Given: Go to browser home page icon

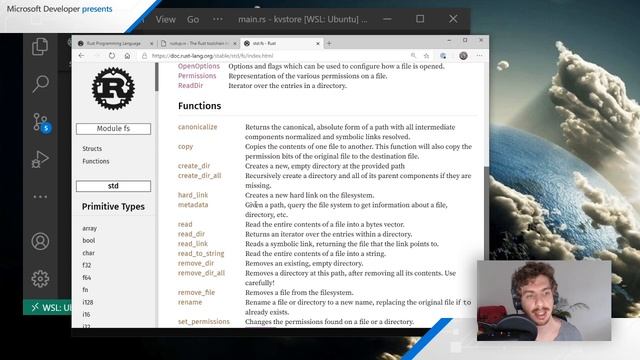Looking at the screenshot, I should pyautogui.click(x=127, y=56).
